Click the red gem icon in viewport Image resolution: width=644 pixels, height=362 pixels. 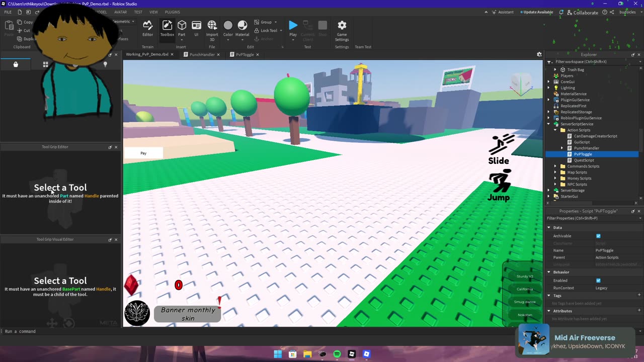click(131, 285)
